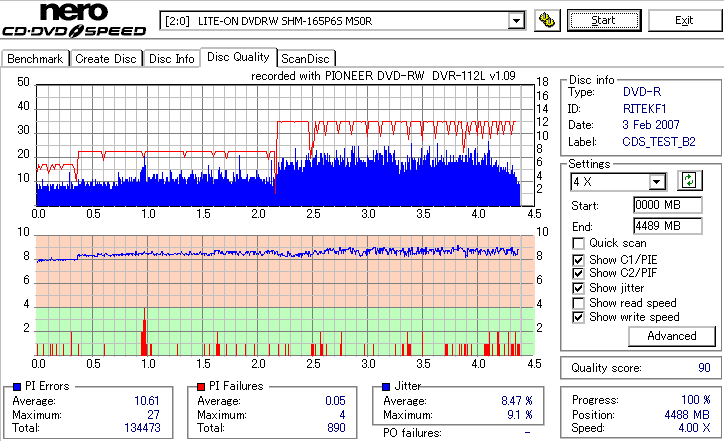Uncheck Show jitter option

click(x=578, y=289)
